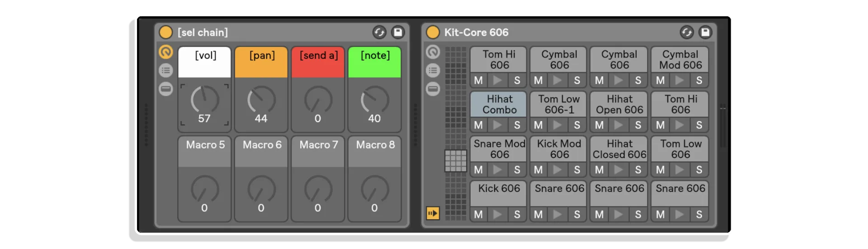
Task: Toggle the yellow Auto Select button in Kit-Core 606
Action: tap(433, 213)
